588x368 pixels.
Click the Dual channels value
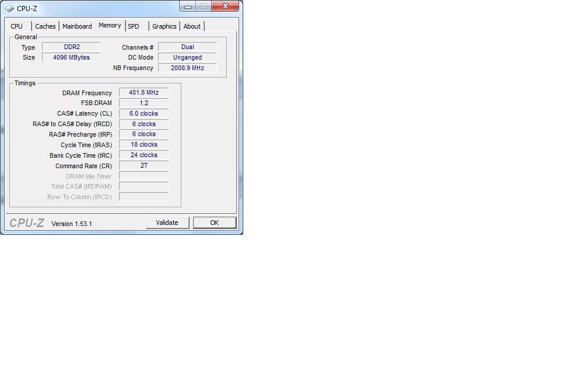[187, 47]
